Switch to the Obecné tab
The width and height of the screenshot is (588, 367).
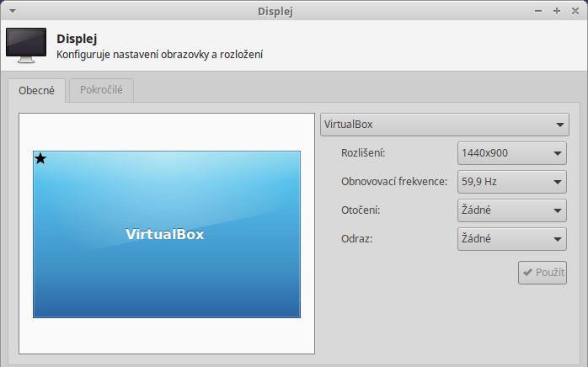[x=37, y=90]
